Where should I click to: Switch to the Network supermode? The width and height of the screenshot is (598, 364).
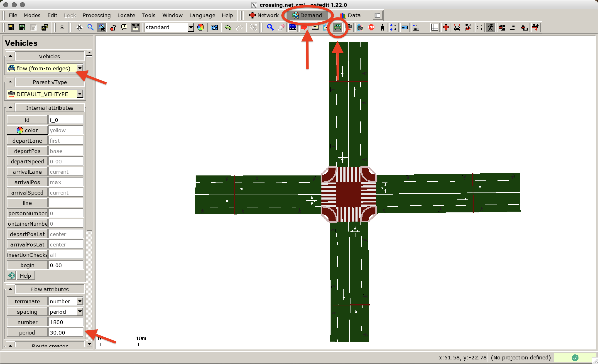pos(264,15)
